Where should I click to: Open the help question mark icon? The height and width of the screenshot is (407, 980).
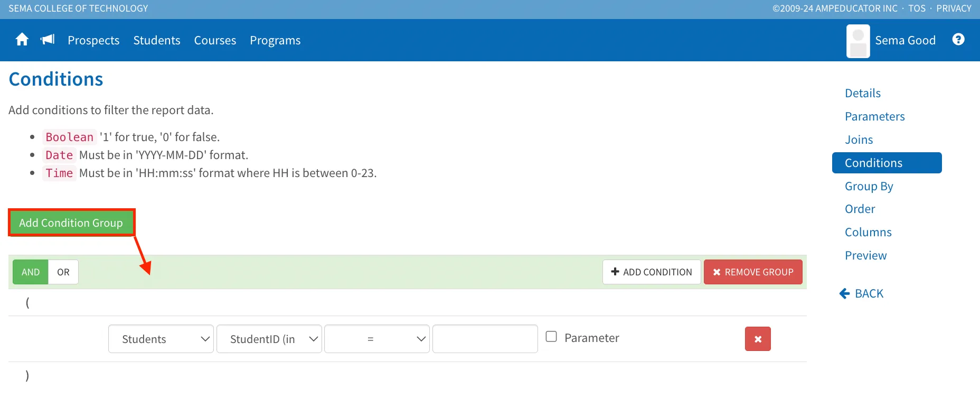click(x=958, y=40)
